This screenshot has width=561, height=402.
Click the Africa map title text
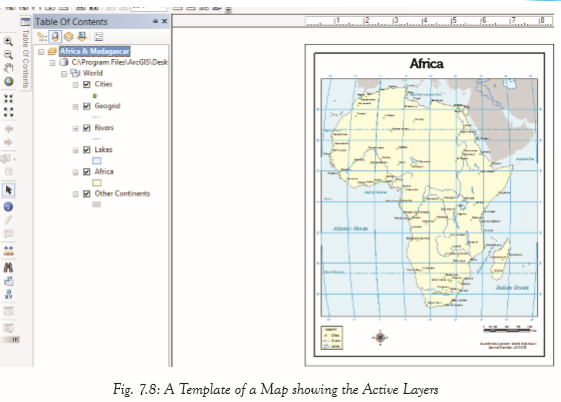point(426,64)
